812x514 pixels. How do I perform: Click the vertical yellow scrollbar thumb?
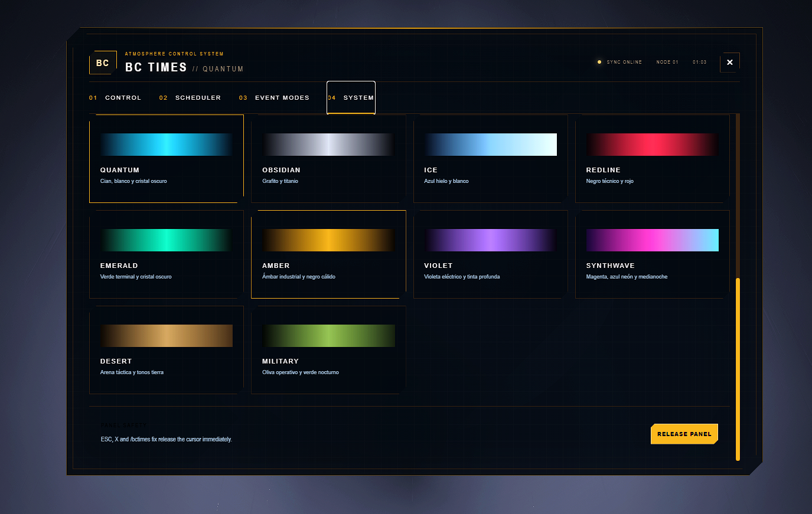coord(738,369)
